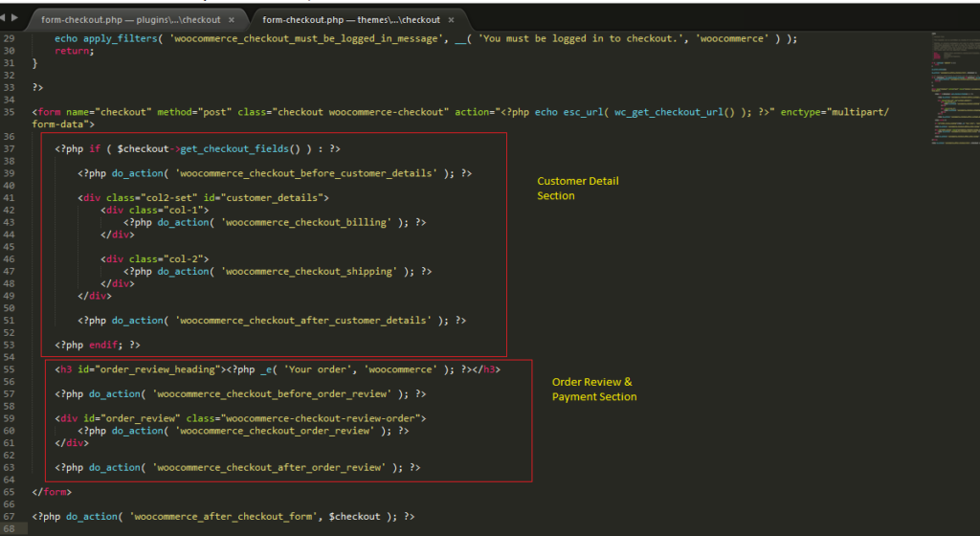Switch to the plugins checkout form-checkout.php tab

pos(129,19)
